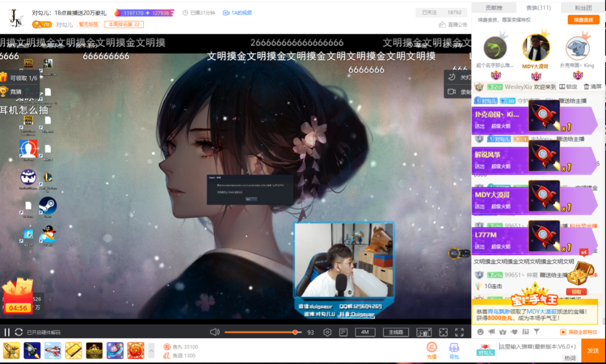Mute the player via speaker icon

pos(215,332)
